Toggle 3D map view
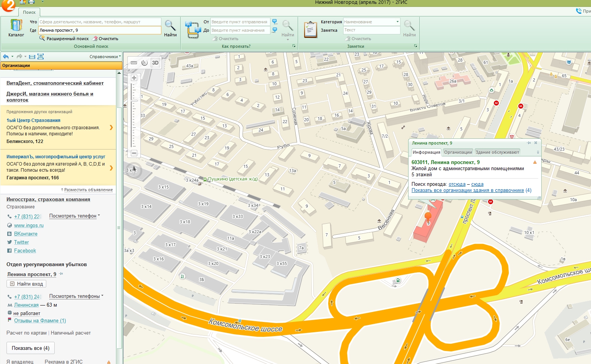 coord(155,63)
